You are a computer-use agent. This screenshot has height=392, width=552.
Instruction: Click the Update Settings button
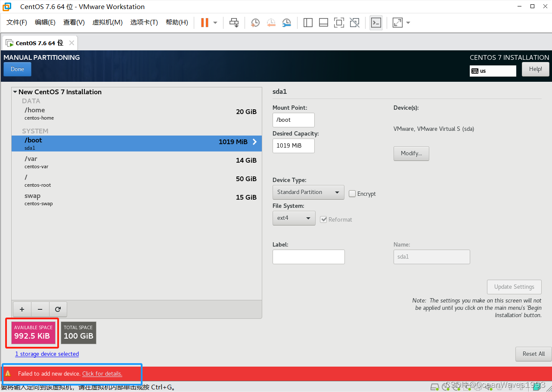click(514, 287)
